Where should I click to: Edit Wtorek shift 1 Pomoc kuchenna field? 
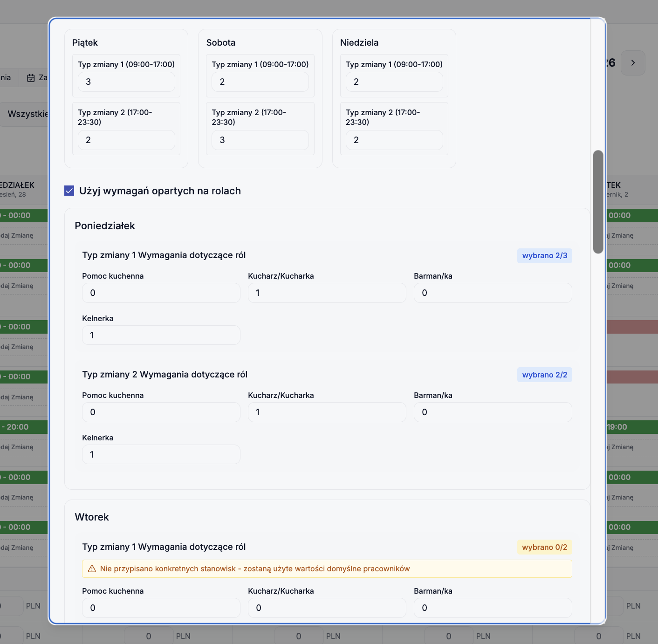pos(161,608)
